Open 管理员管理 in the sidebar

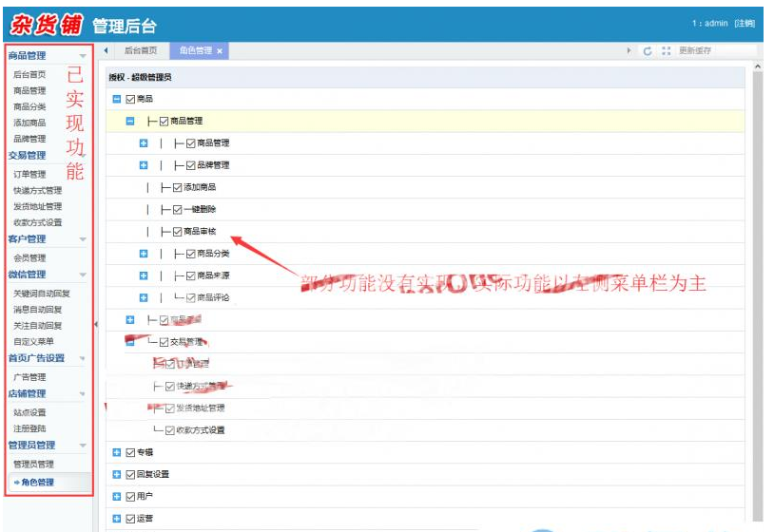tap(33, 464)
